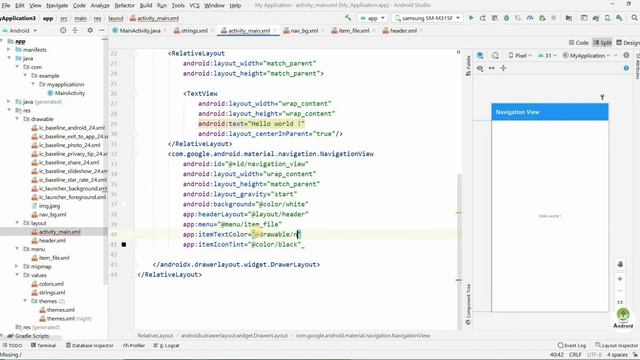
Task: Expand the mipmap folder
Action: coord(18,267)
